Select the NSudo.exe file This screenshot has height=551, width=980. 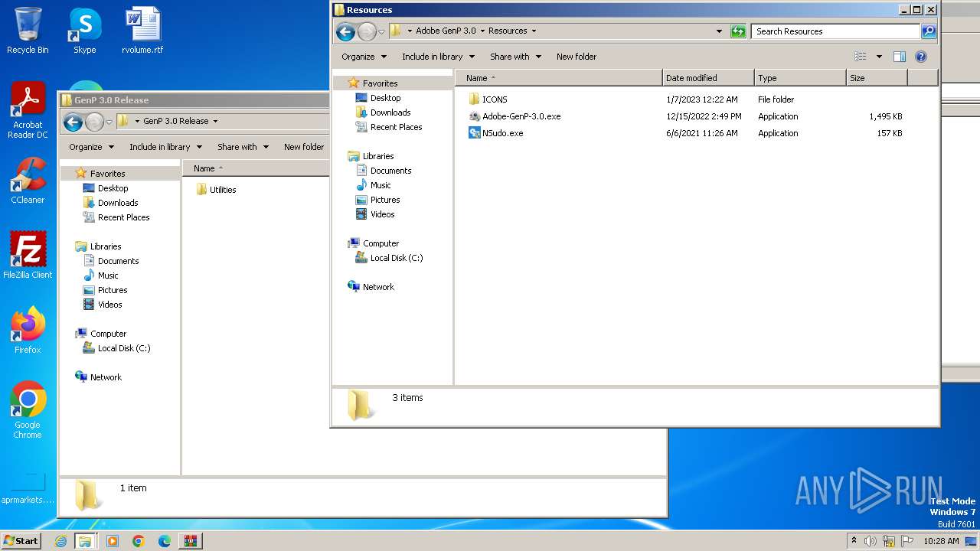coord(496,133)
